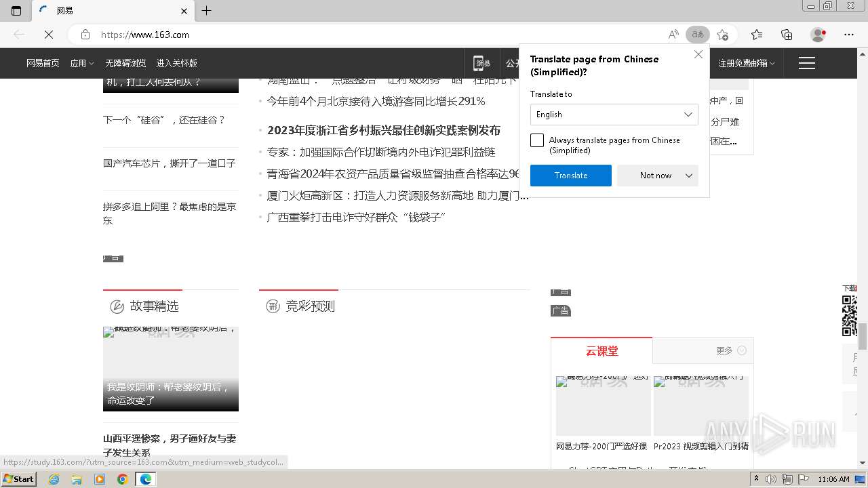Launch Chrome from taskbar
The width and height of the screenshot is (868, 488).
[123, 479]
